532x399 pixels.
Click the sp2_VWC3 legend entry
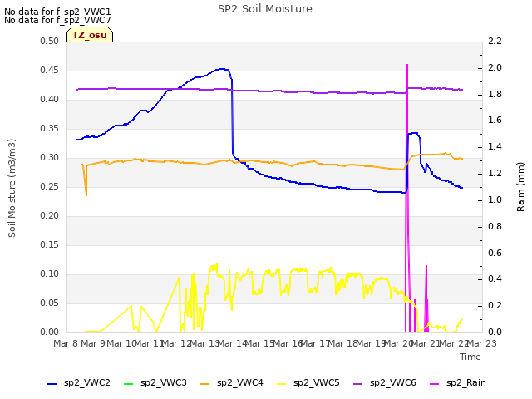155,383
